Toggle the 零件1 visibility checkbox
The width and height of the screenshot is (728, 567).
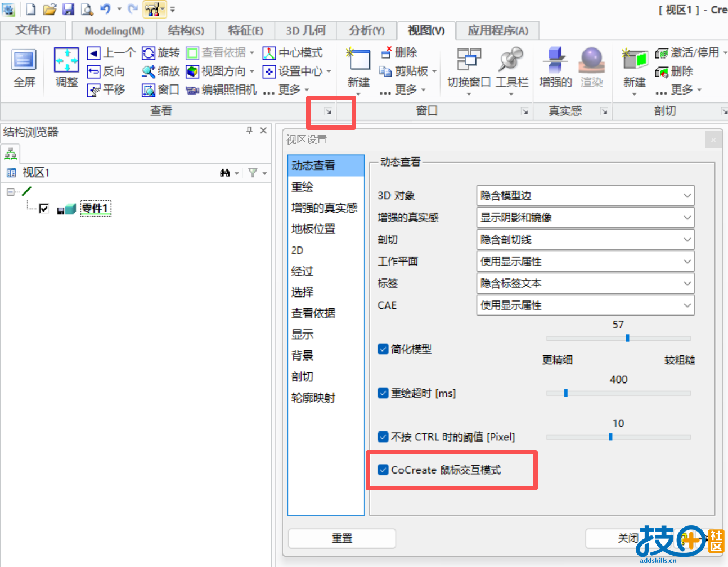click(44, 209)
